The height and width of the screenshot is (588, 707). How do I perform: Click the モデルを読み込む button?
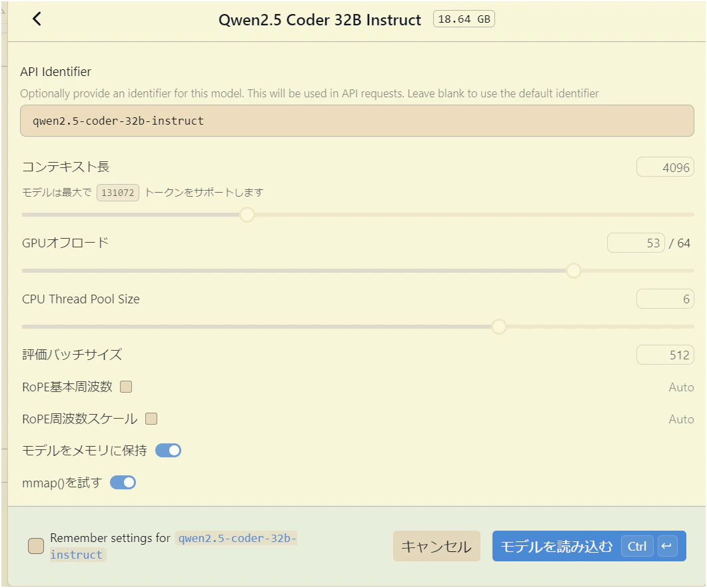click(x=589, y=546)
